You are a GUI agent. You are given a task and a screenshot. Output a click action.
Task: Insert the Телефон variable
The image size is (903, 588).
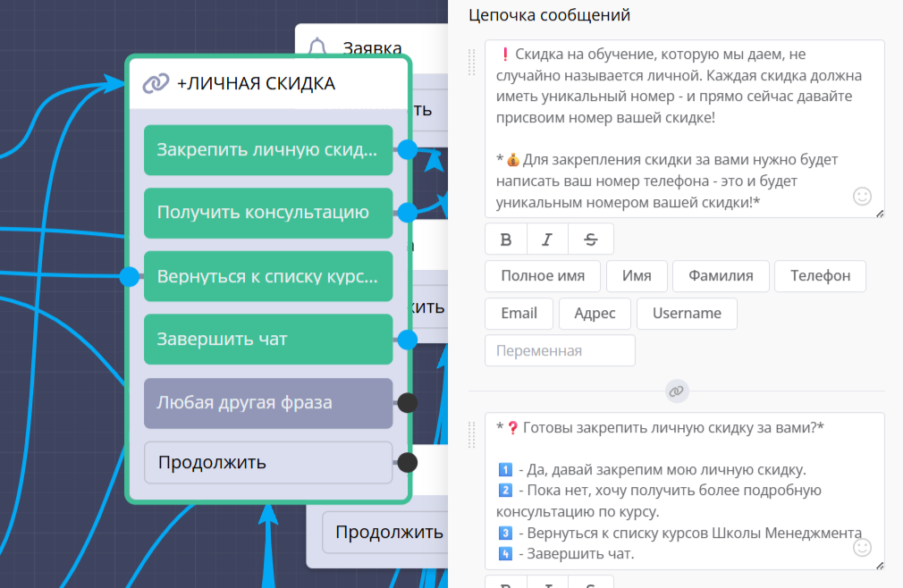pyautogui.click(x=820, y=276)
